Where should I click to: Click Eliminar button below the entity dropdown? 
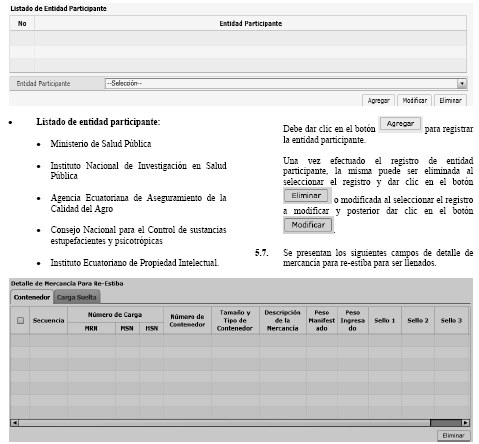(x=450, y=101)
